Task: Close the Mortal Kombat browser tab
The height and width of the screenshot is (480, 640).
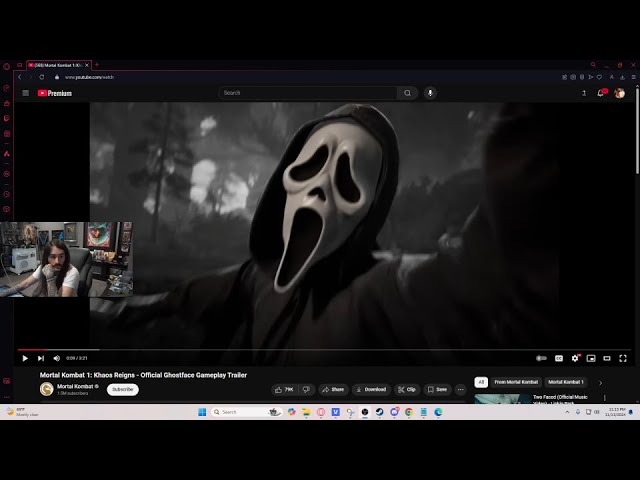Action: [x=87, y=65]
